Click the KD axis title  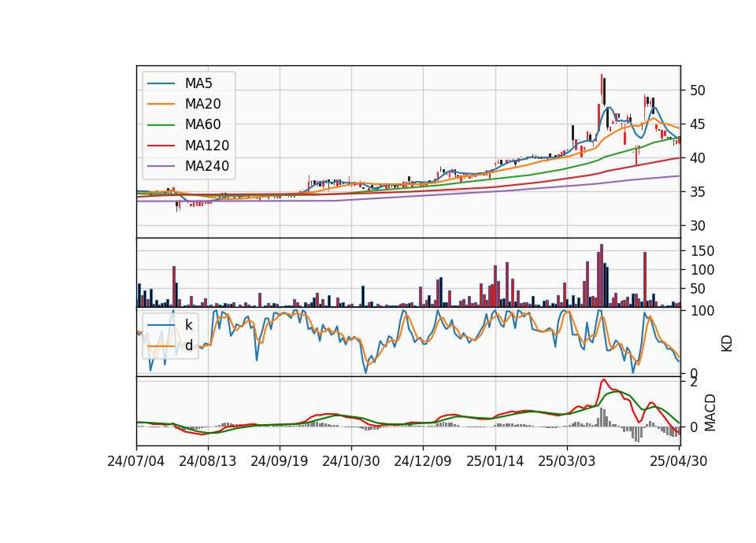click(x=727, y=343)
